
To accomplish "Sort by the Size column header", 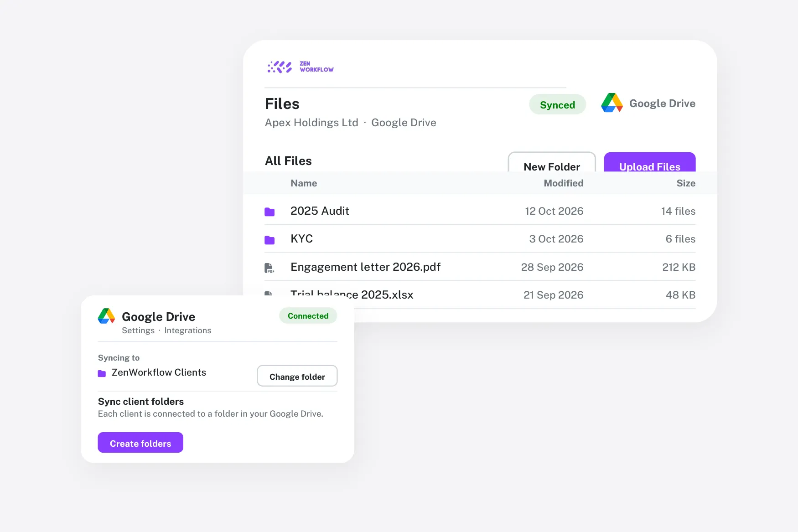I will pos(686,183).
